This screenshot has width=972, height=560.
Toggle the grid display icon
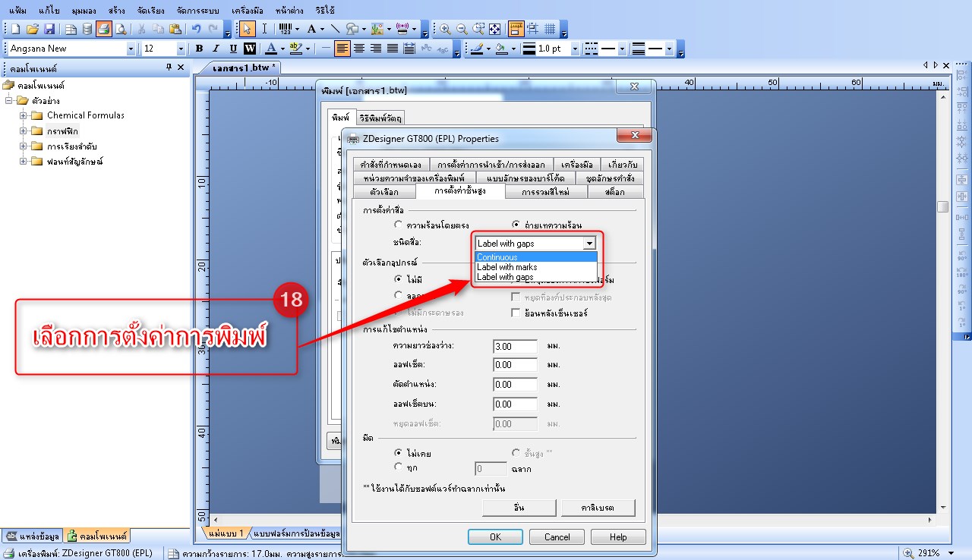tap(550, 29)
